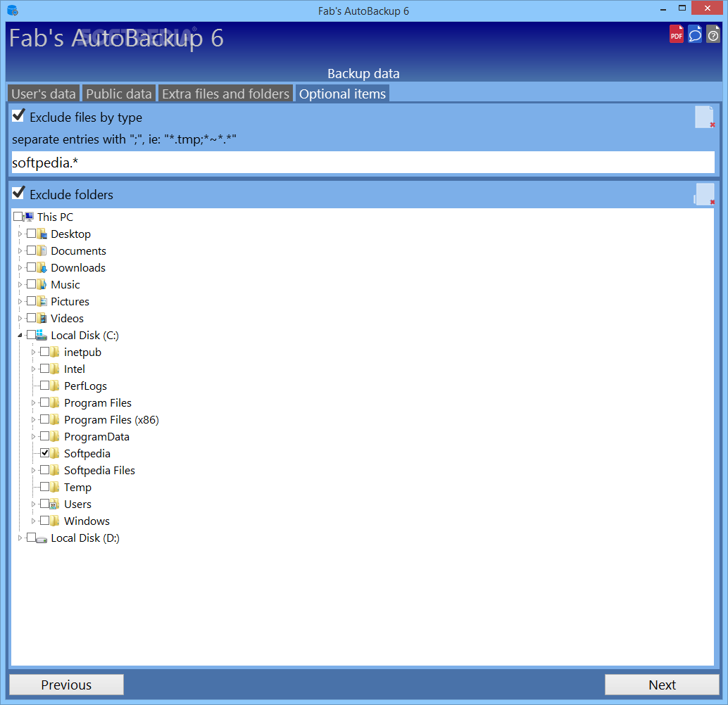Click the Desktop folder icon
Viewport: 728px width, 705px height.
coord(42,234)
